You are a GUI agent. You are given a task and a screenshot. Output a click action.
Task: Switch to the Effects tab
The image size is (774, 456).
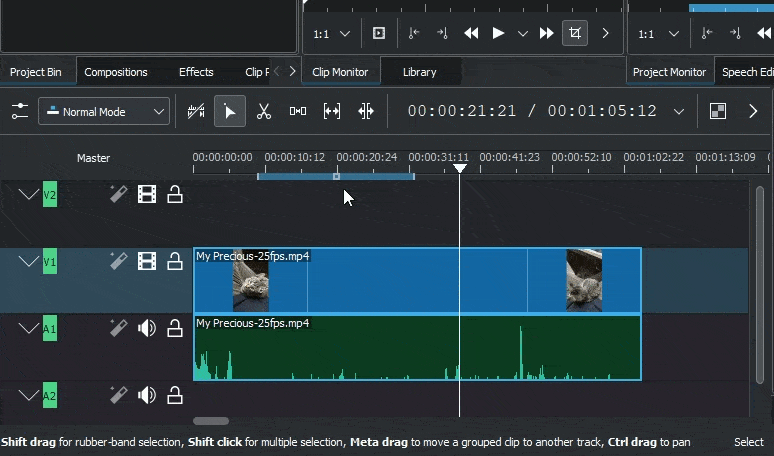point(196,72)
